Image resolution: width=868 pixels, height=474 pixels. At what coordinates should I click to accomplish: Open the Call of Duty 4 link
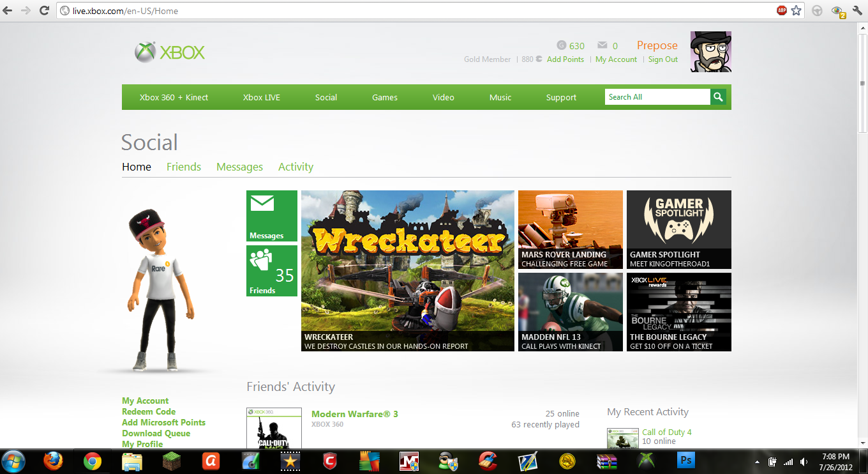point(667,432)
